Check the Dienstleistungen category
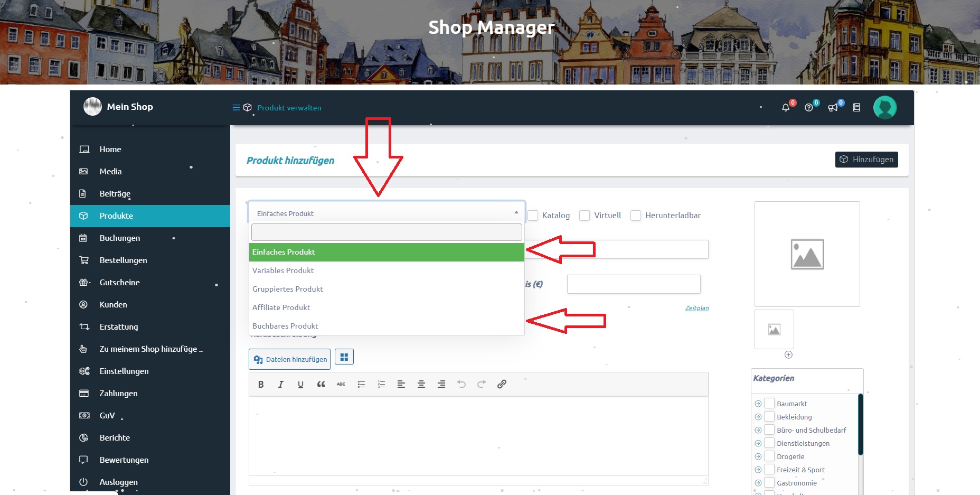This screenshot has width=980, height=495. tap(769, 443)
